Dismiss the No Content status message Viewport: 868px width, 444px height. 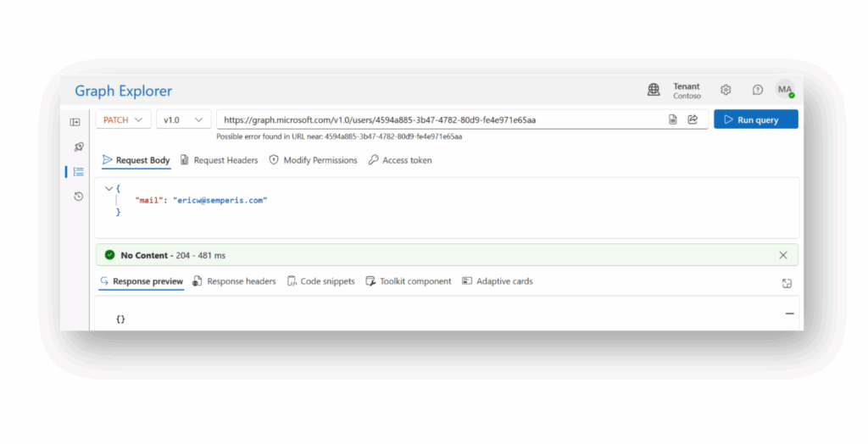click(782, 255)
